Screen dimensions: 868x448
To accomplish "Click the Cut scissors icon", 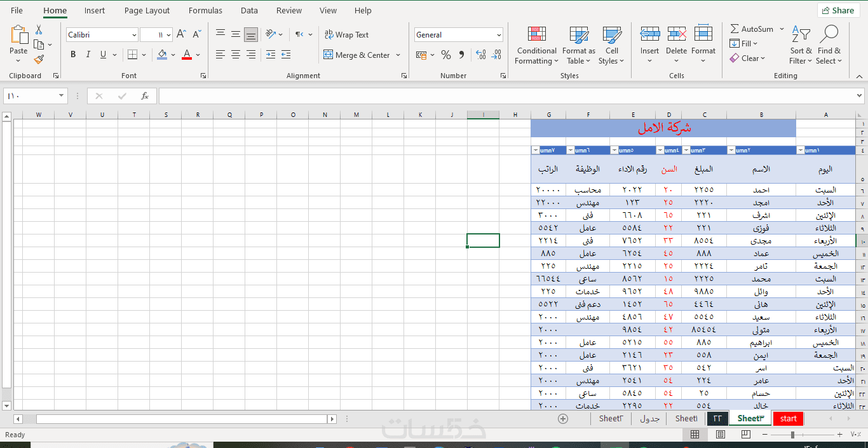I will tap(39, 30).
